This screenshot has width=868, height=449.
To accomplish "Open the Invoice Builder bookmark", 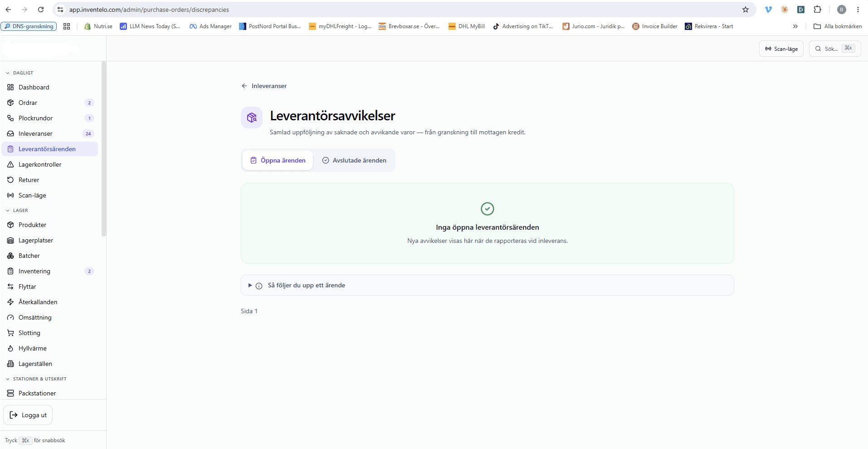I will tap(655, 26).
